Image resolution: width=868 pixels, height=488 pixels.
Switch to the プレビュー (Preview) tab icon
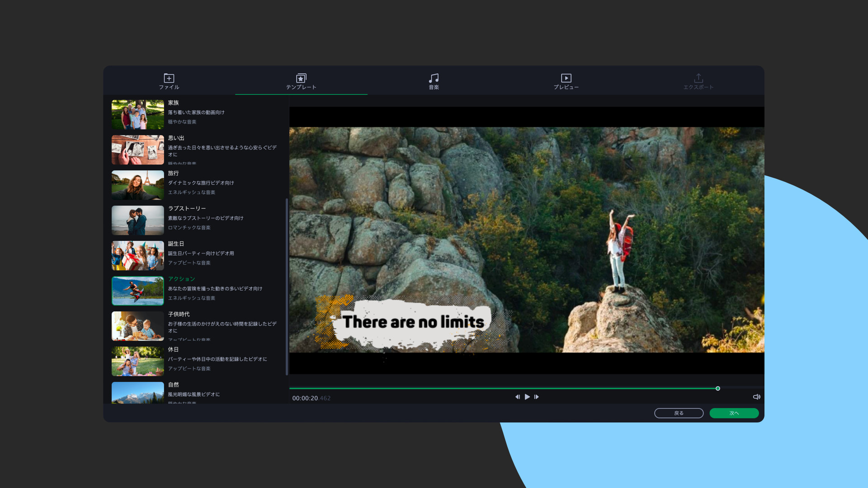(566, 78)
